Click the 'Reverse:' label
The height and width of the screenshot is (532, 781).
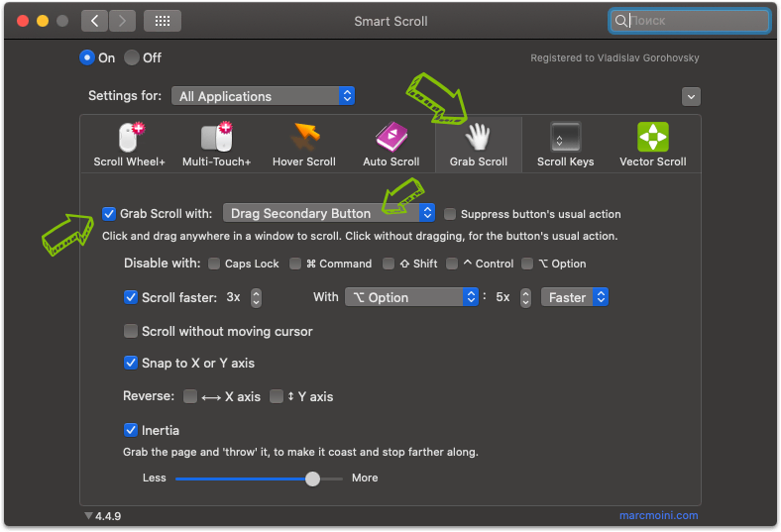pos(149,396)
